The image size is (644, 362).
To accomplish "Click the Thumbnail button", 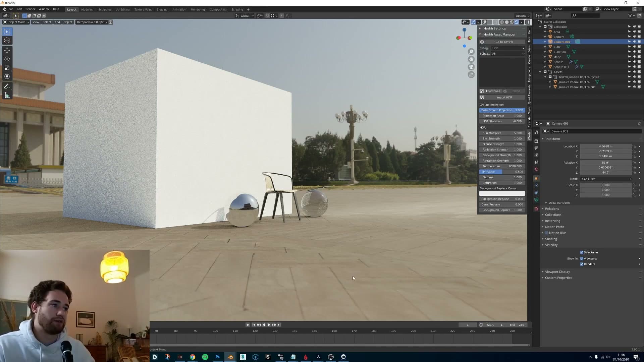I will coord(490,91).
